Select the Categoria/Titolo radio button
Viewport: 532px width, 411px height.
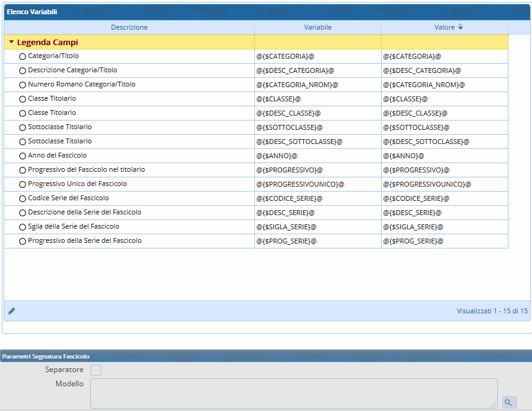point(23,56)
